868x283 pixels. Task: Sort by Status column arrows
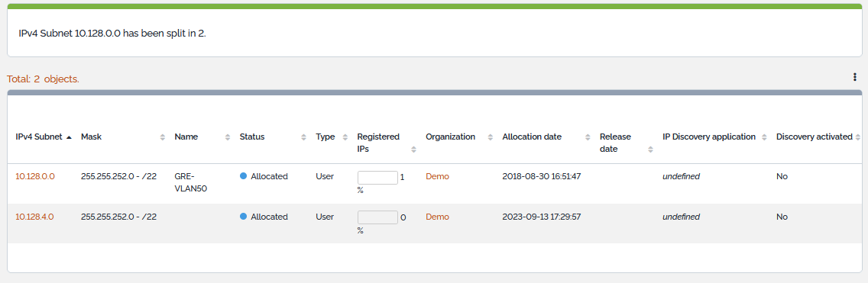click(x=303, y=137)
